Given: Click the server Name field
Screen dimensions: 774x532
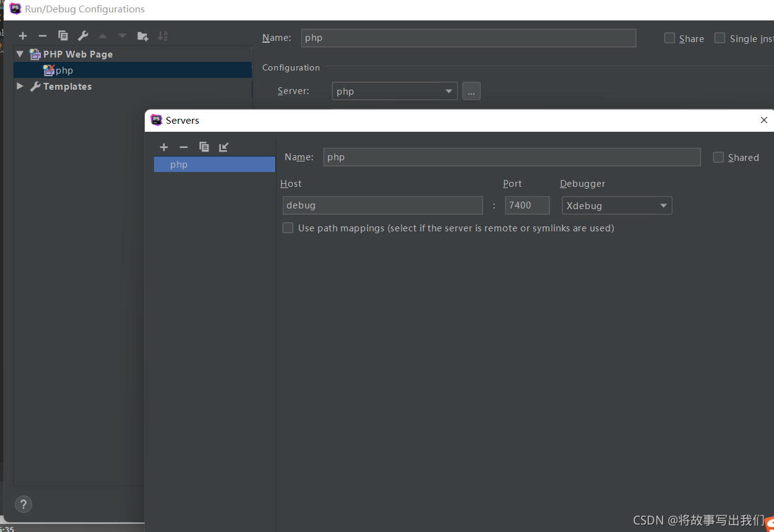Looking at the screenshot, I should (x=512, y=157).
